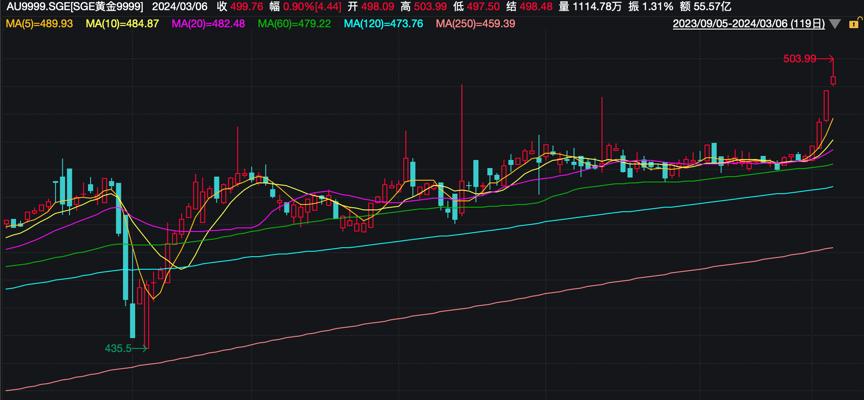Viewport: 864px width, 400px height.
Task: Select the MA(10)=484.87 indicator label
Action: point(123,24)
